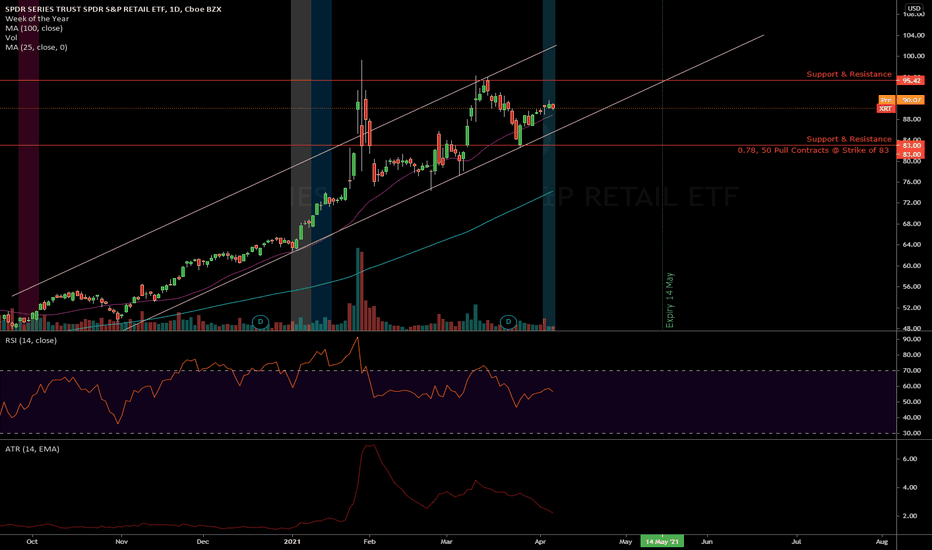The height and width of the screenshot is (550, 932).
Task: Click the 95.42 resistance price label
Action: point(911,80)
